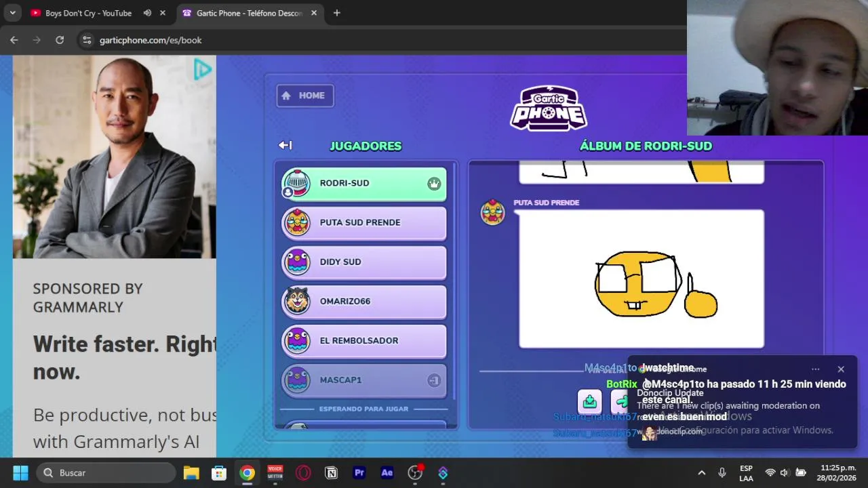868x488 pixels.
Task: Open Opera browser from the taskbar
Action: (303, 472)
